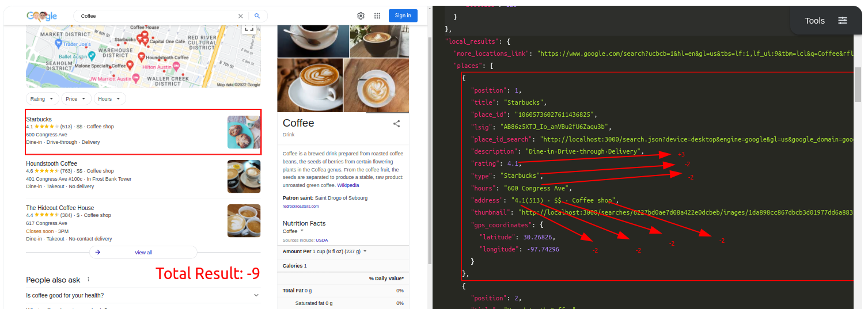Click the Hilton Austin hotel pin
The width and height of the screenshot is (868, 309).
click(x=176, y=67)
